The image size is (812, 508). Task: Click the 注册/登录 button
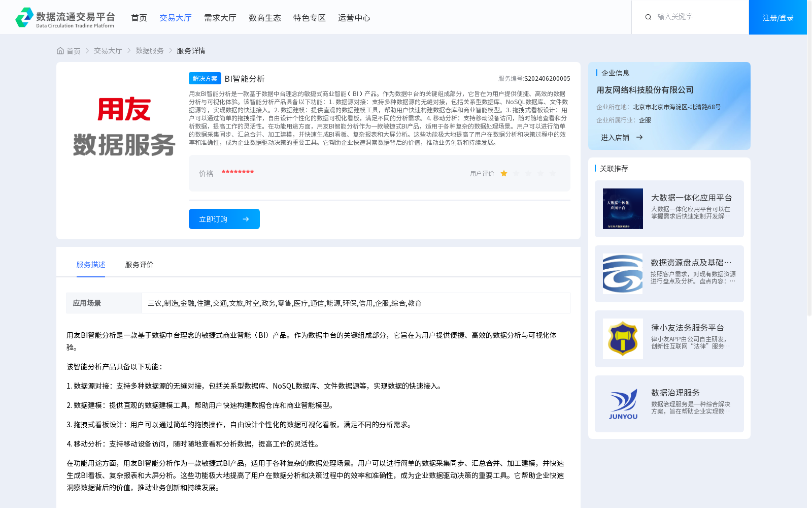pos(778,17)
